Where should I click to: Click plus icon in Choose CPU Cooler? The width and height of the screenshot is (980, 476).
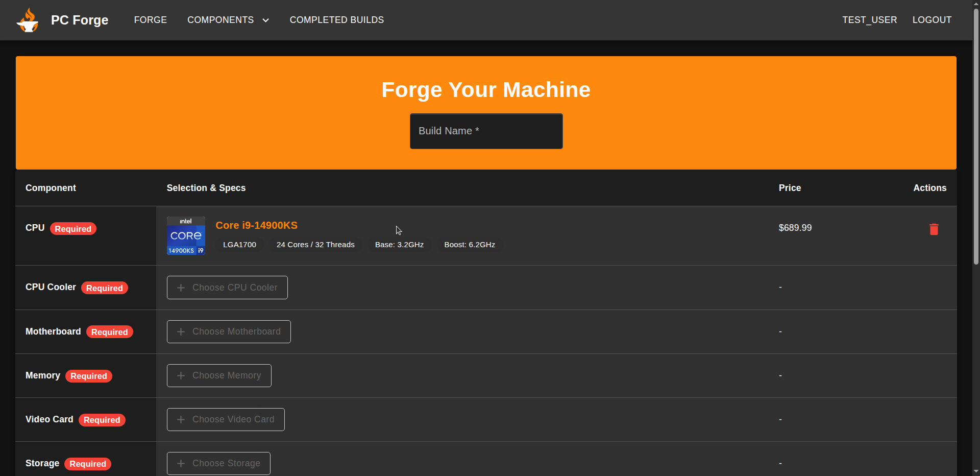(x=181, y=288)
